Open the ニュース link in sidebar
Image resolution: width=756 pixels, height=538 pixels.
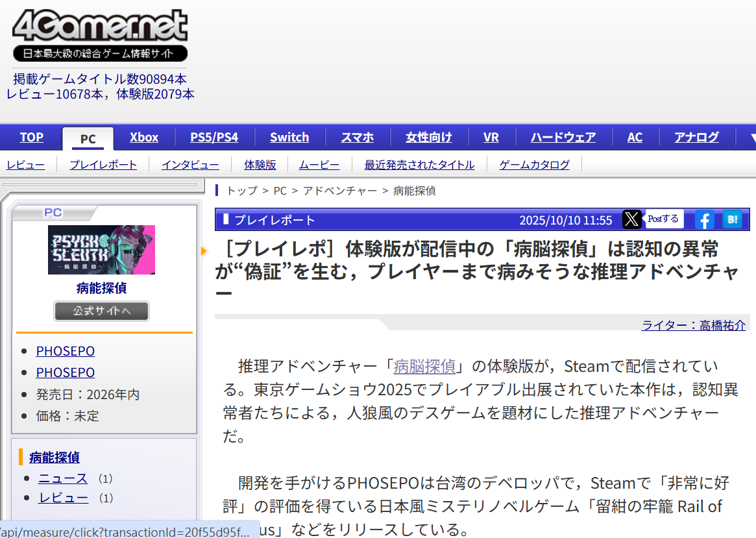pos(63,478)
